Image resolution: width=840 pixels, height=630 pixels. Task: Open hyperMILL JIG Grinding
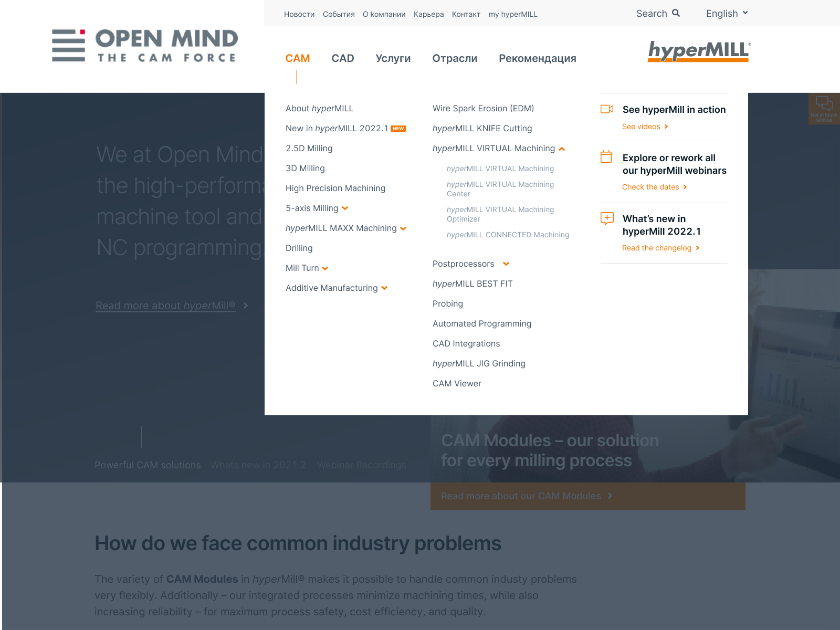tap(479, 364)
